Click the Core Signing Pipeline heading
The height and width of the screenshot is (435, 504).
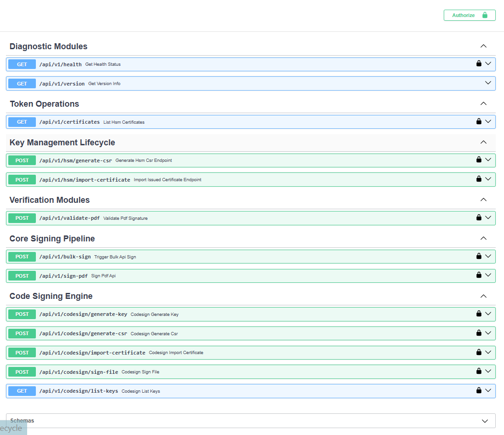coord(52,239)
